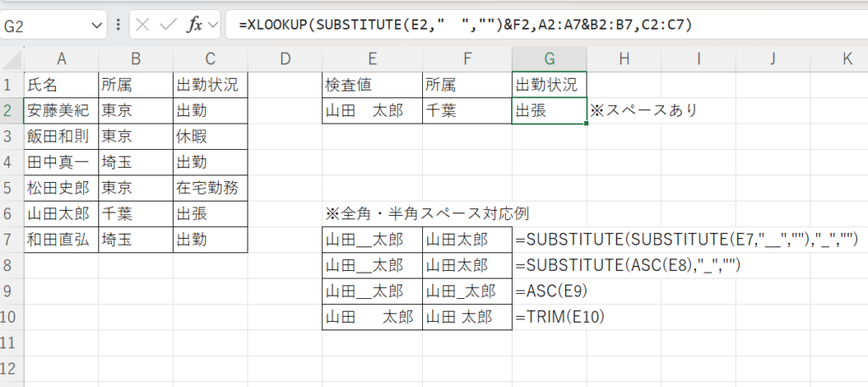This screenshot has width=868, height=387.
Task: Select cell with 松田史郎
Action: coord(61,189)
